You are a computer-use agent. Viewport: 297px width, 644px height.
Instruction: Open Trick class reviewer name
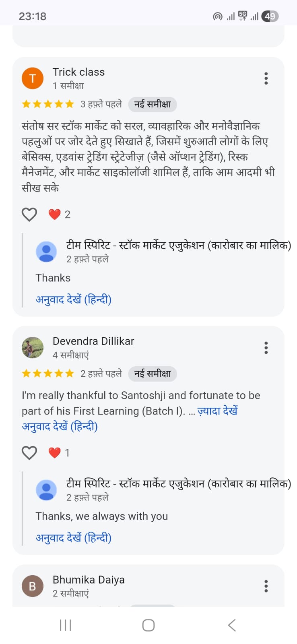click(x=79, y=72)
